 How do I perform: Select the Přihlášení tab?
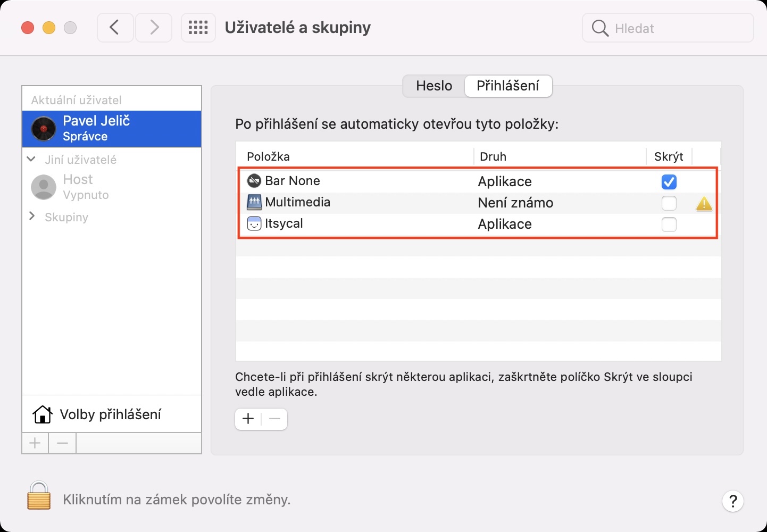pyautogui.click(x=507, y=86)
